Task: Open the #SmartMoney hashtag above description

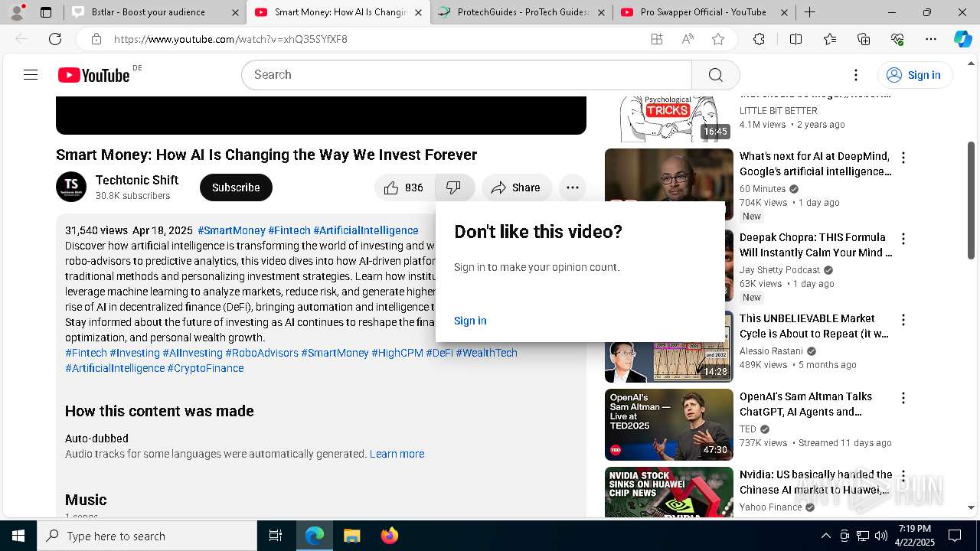Action: [231, 230]
